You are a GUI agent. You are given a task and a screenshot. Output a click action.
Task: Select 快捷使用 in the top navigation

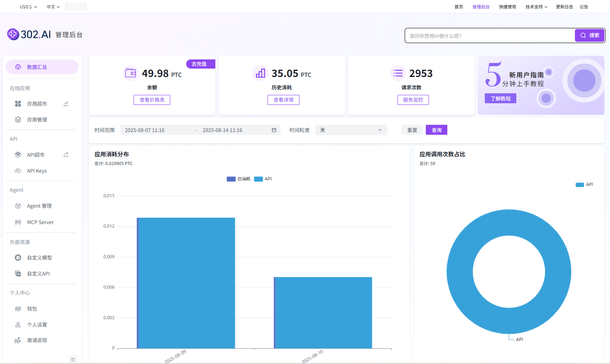[508, 7]
